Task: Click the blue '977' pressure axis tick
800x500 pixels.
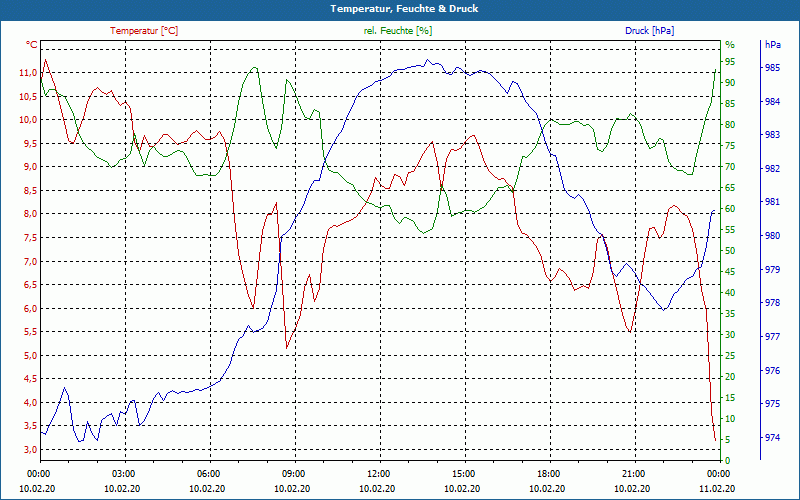Action: 773,337
